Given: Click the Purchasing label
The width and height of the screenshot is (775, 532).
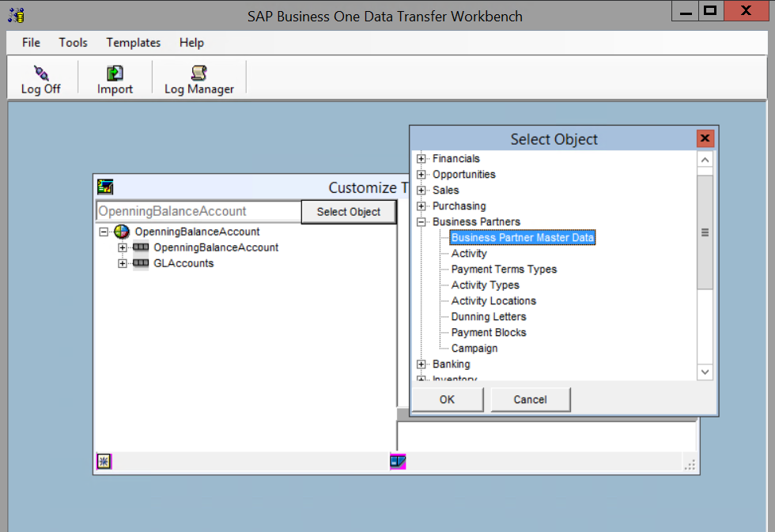Looking at the screenshot, I should coord(459,206).
